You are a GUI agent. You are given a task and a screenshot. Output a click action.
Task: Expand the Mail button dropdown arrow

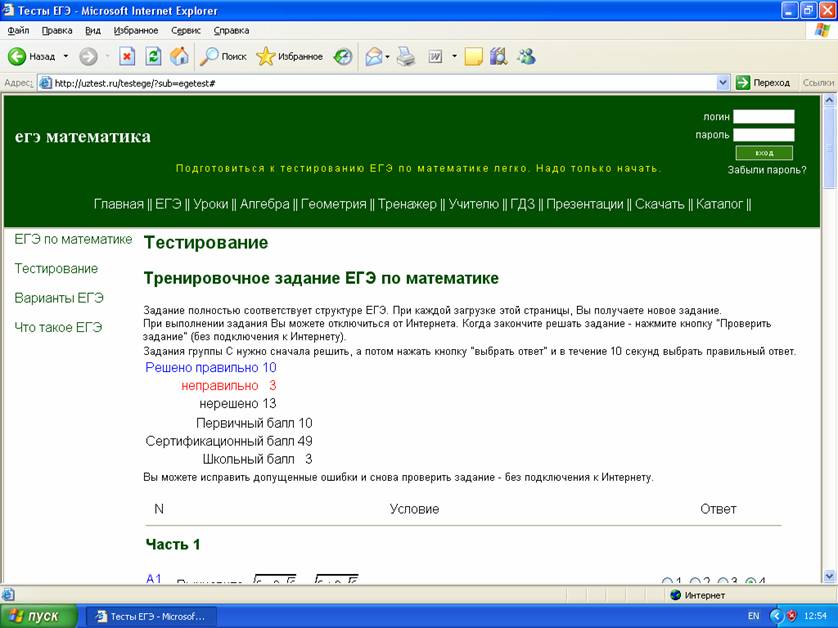pyautogui.click(x=387, y=56)
